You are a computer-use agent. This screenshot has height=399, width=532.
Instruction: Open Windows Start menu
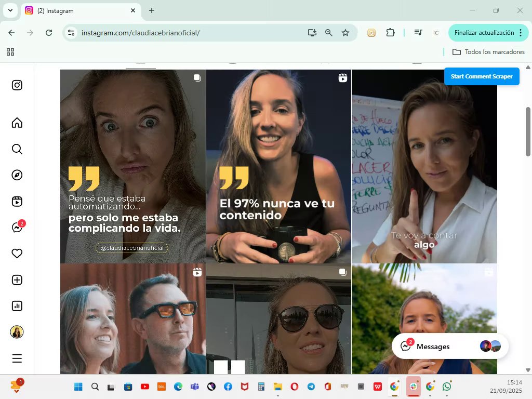pos(78,387)
